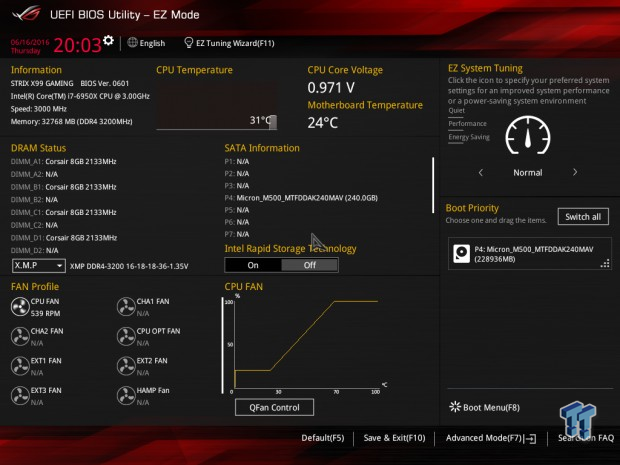Open the X.M.P profile dropdown
This screenshot has width=620, height=465.
tap(39, 265)
